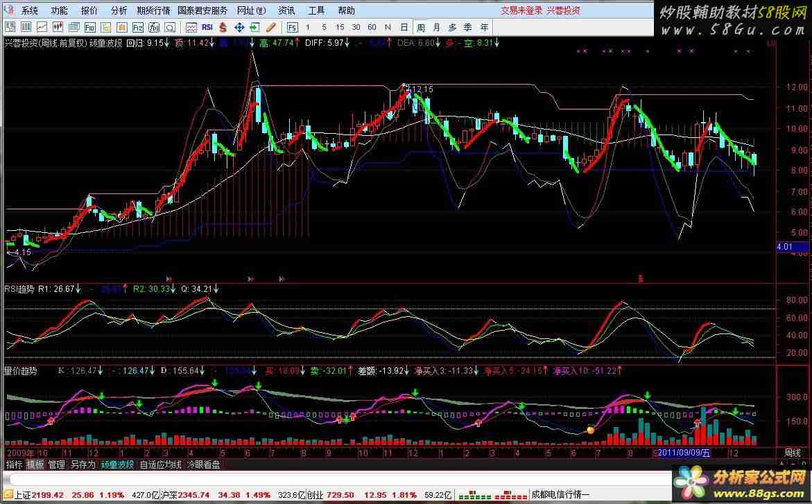Click the 上证 2199.42 index in status bar
The height and width of the screenshot is (504, 812).
[x=39, y=495]
